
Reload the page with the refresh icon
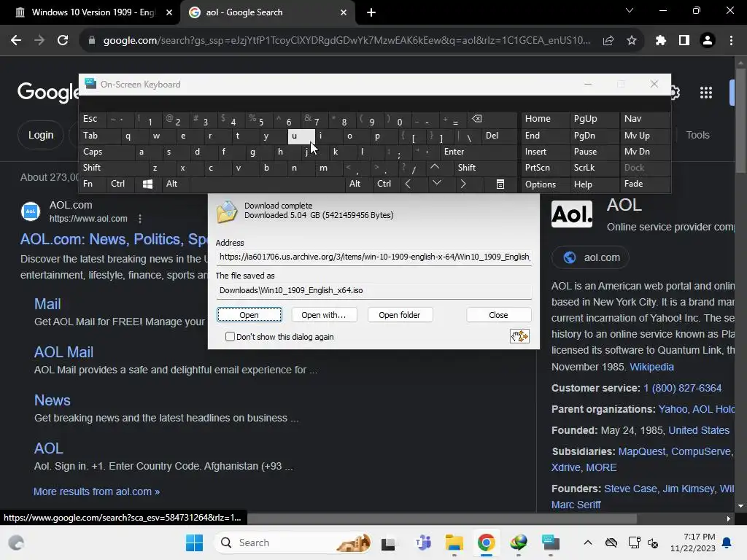(63, 41)
